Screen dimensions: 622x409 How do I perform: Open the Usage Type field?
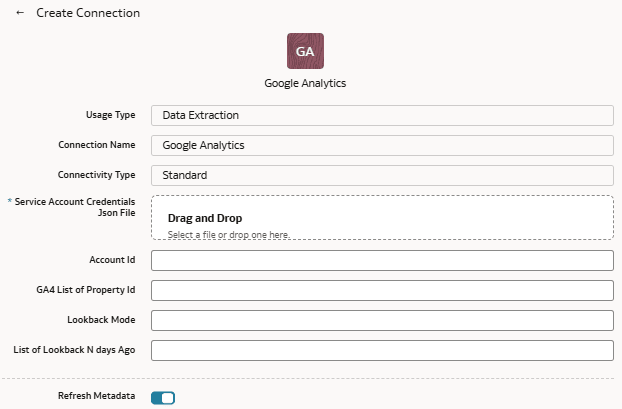pyautogui.click(x=382, y=115)
